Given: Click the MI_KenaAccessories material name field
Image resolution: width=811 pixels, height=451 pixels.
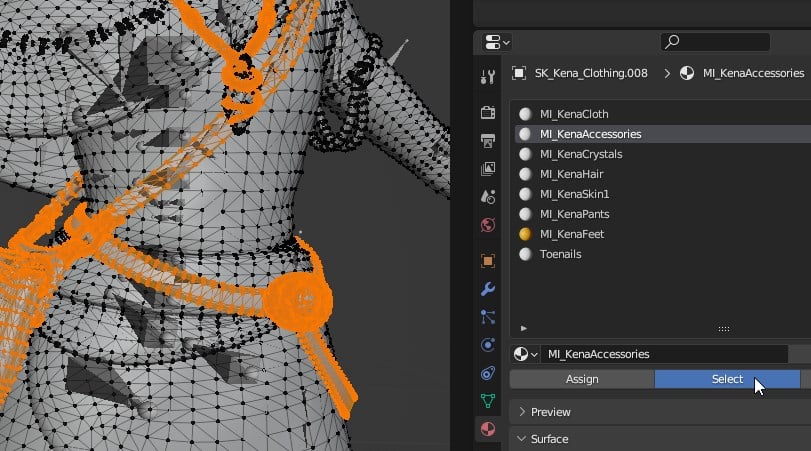Looking at the screenshot, I should click(x=664, y=354).
